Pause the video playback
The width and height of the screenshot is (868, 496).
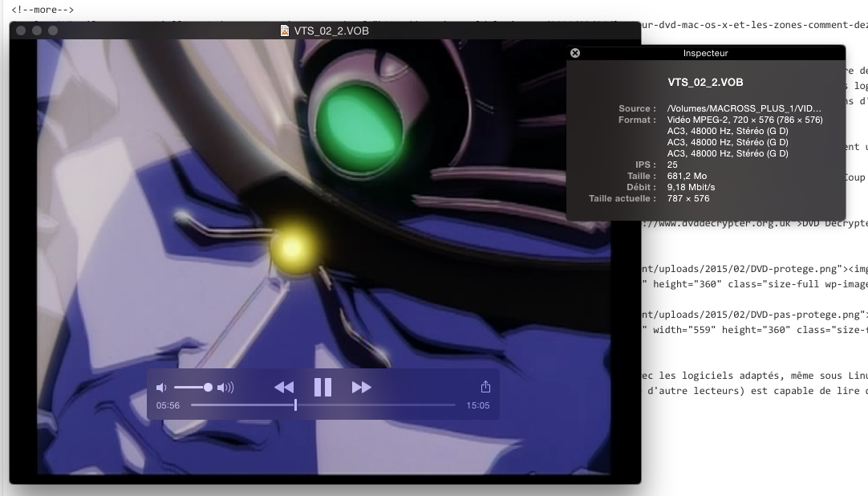pyautogui.click(x=322, y=387)
